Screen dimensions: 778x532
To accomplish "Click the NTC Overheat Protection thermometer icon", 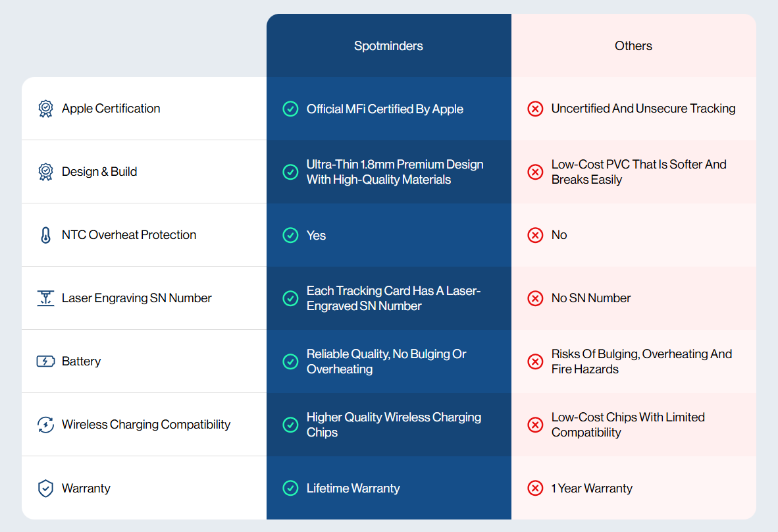I will pos(45,235).
